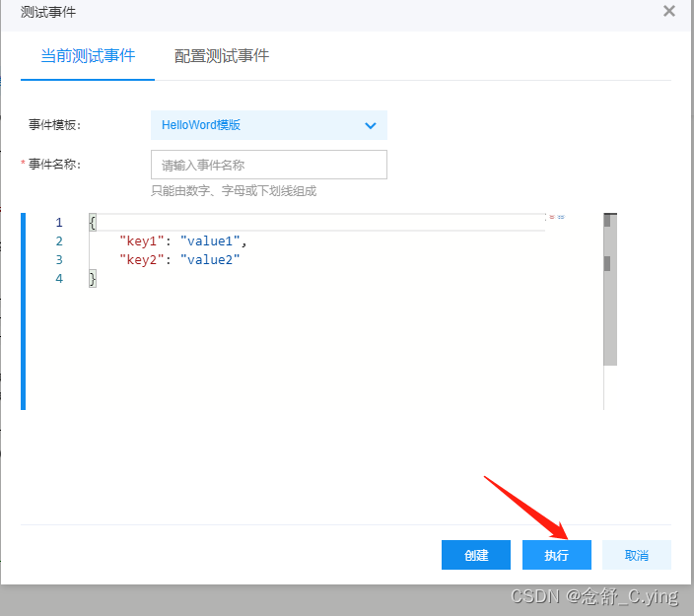Screen dimensions: 694x616
Task: Click the "key1" text in editor
Action: [142, 241]
